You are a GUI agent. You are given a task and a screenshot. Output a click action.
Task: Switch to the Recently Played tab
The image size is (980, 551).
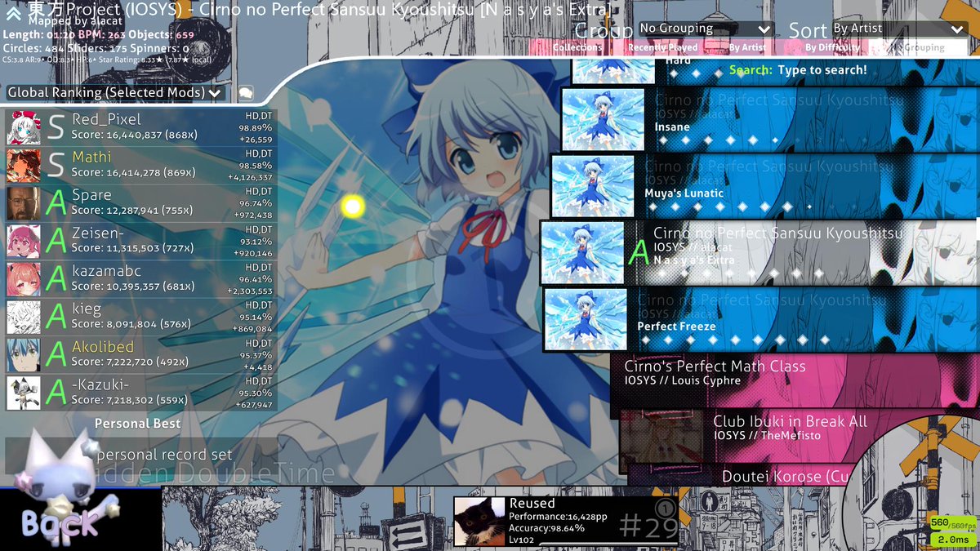[x=662, y=47]
